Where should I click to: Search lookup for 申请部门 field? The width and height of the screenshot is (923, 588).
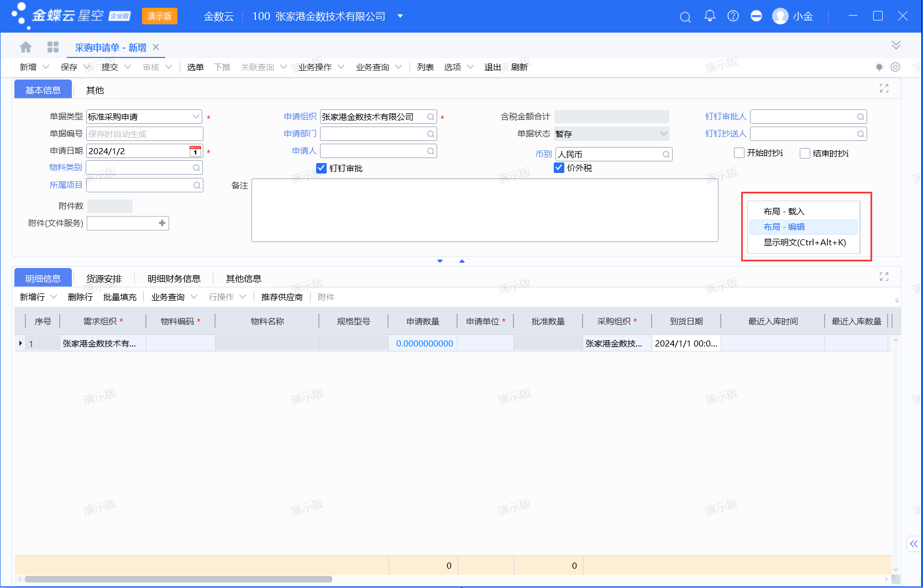click(x=431, y=134)
